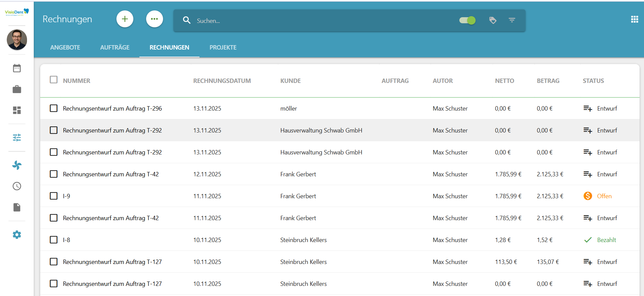Viewport: 644px width, 296px height.
Task: Switch to the ANGEBOTE tab
Action: click(65, 48)
